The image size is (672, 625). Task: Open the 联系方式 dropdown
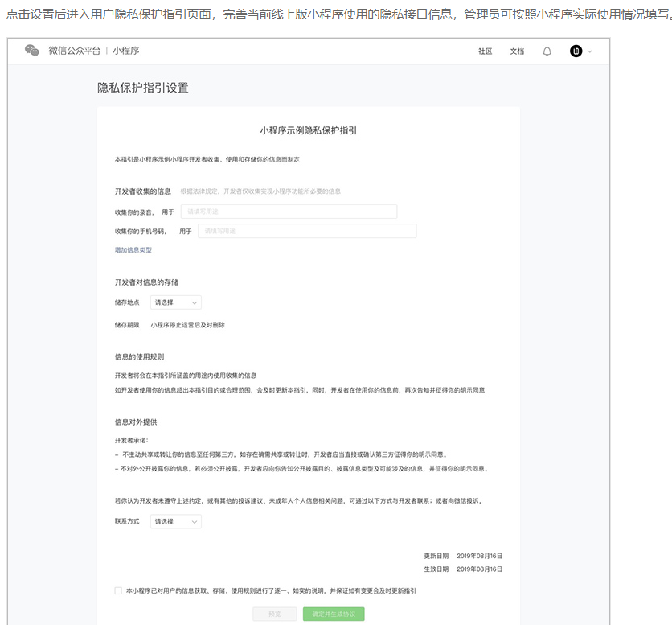click(176, 521)
